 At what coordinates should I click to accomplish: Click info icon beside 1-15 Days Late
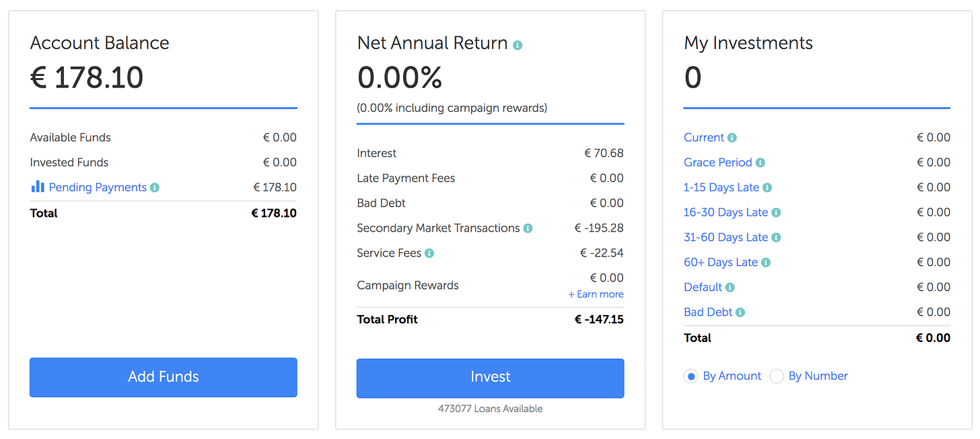click(767, 188)
